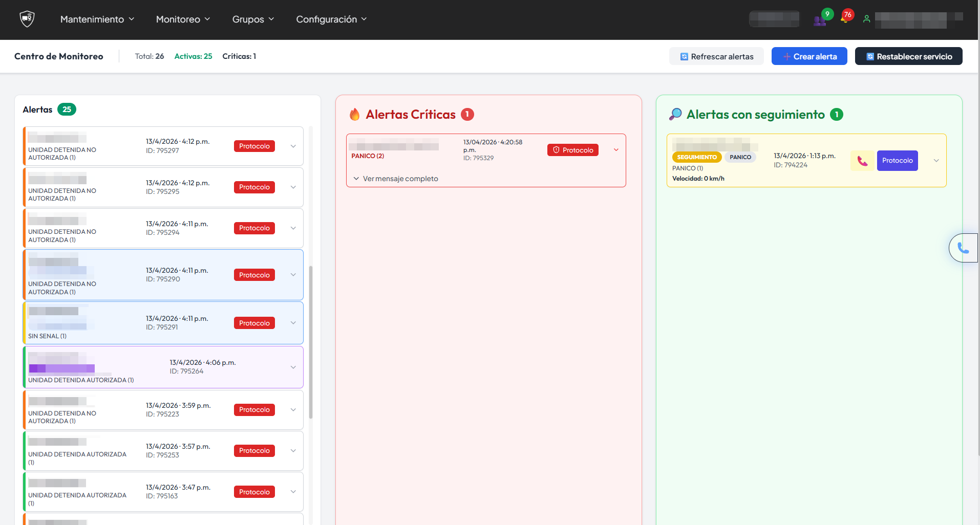This screenshot has height=525, width=980.
Task: Click the user profile icon in the navbar
Action: pos(866,19)
